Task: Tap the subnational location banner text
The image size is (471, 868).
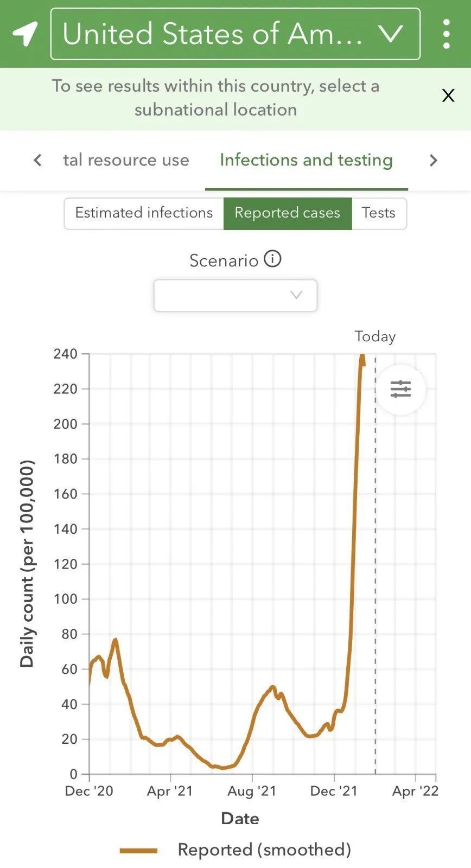Action: pyautogui.click(x=215, y=98)
